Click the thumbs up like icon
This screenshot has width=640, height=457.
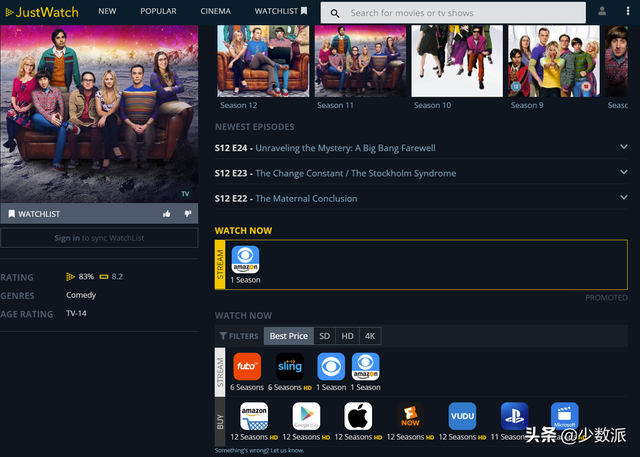[x=167, y=214]
